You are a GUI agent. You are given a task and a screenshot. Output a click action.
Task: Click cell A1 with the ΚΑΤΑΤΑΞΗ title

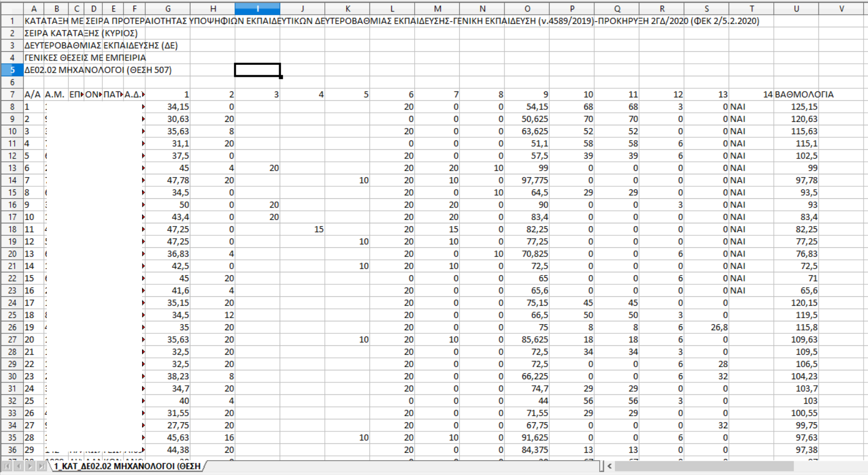34,21
